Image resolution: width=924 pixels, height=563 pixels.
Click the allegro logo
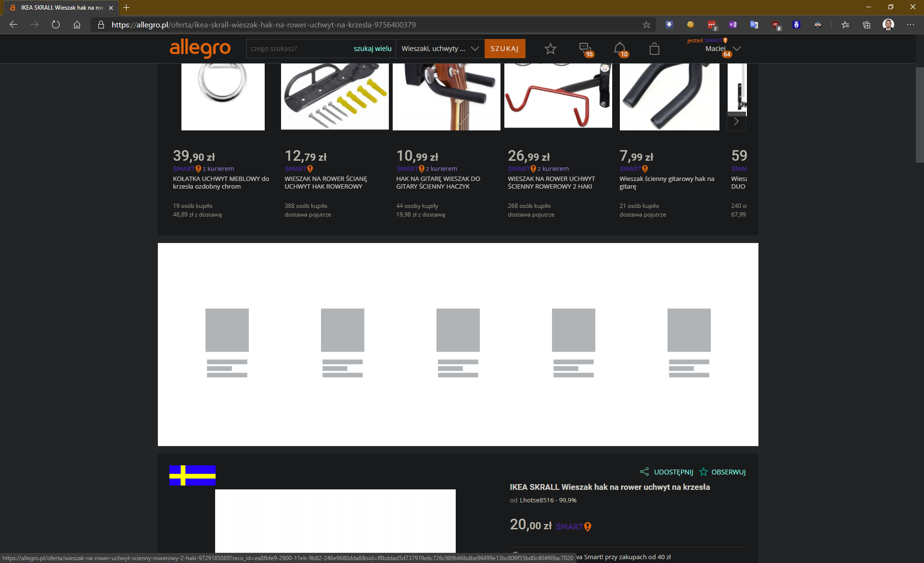200,48
